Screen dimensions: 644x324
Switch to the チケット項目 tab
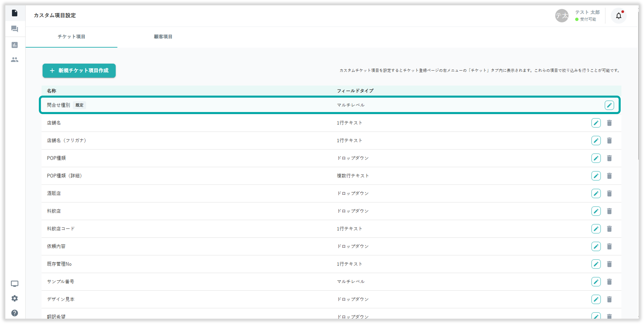tap(71, 37)
